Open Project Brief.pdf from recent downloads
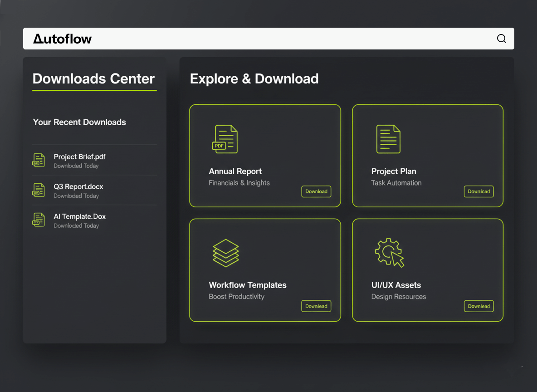 point(79,157)
